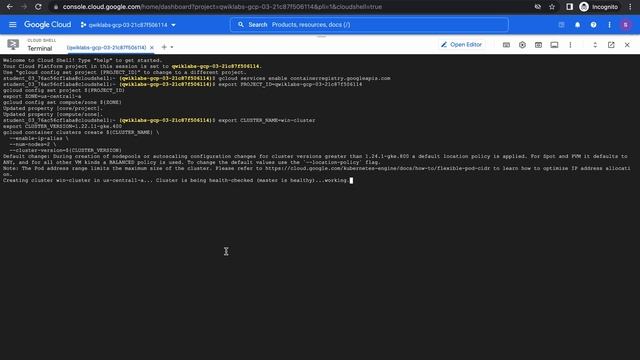Open the notifications bell

tap(577, 25)
